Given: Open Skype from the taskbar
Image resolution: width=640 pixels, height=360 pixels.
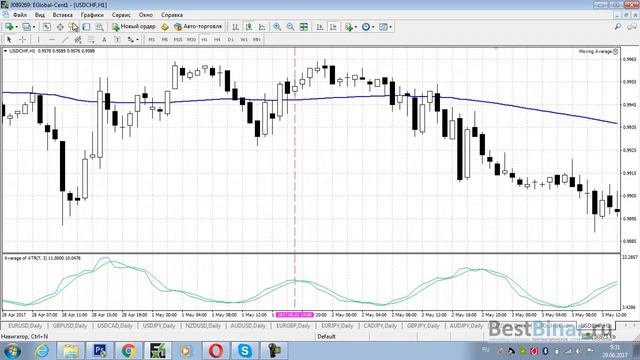Looking at the screenshot, I should pos(244,351).
